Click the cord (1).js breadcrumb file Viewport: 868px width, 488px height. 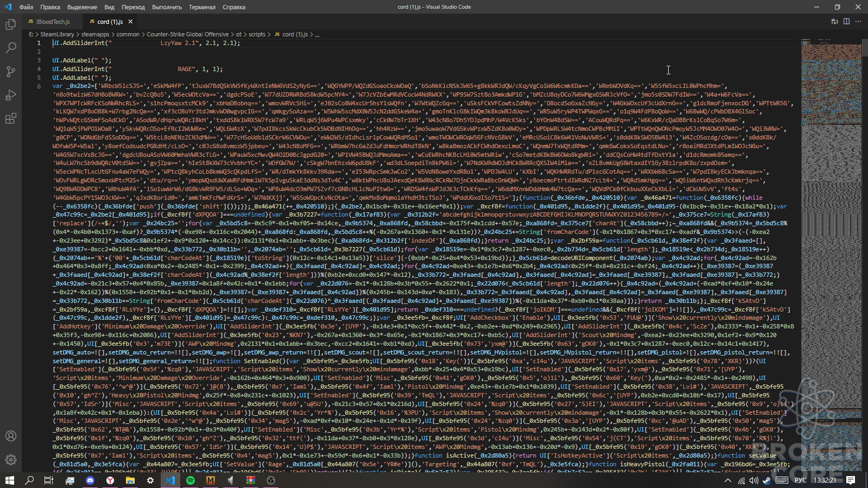pos(291,34)
